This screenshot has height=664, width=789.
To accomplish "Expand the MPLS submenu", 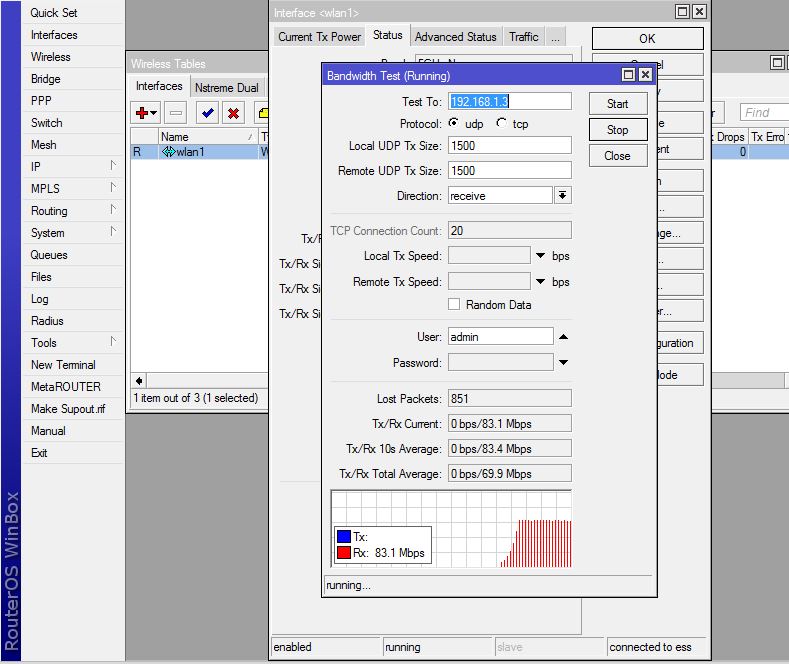I will (x=113, y=187).
